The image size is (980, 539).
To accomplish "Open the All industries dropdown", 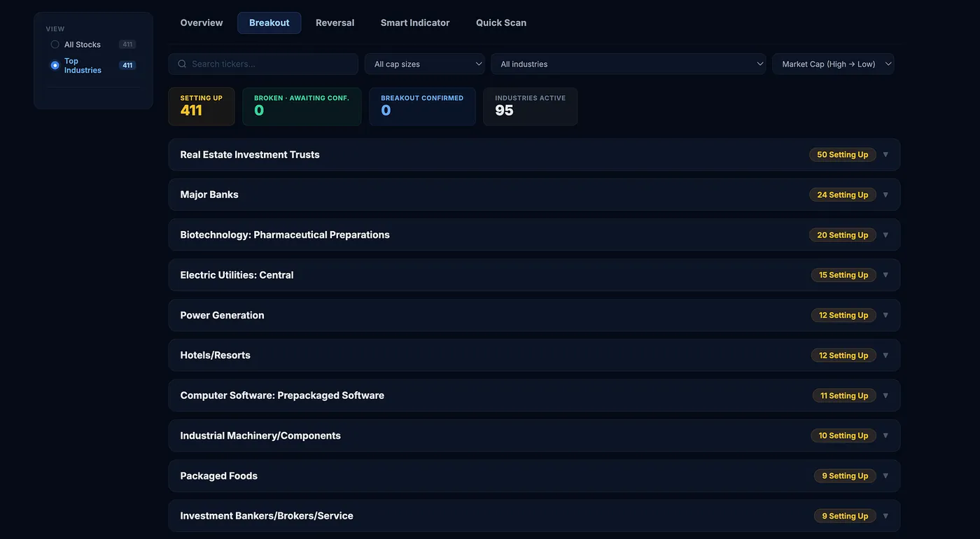I will [629, 64].
